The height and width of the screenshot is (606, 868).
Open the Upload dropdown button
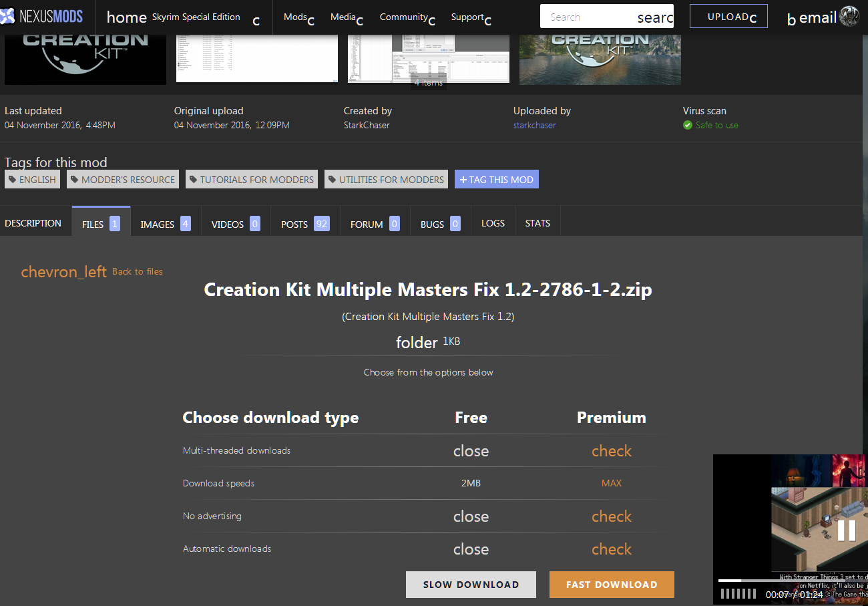[x=728, y=16]
